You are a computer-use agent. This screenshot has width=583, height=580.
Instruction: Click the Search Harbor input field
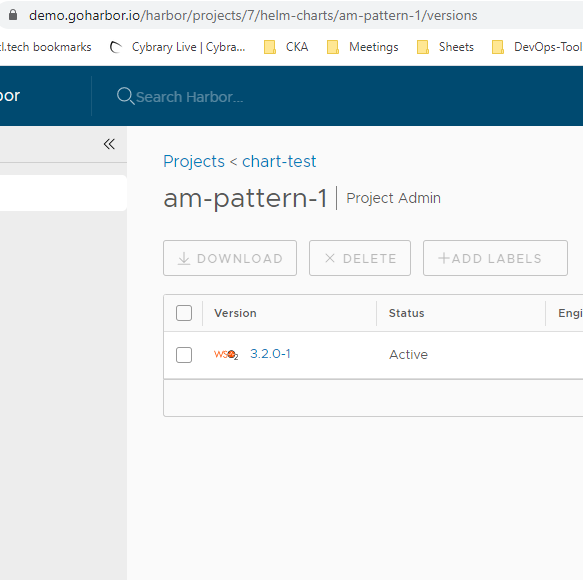pos(190,97)
